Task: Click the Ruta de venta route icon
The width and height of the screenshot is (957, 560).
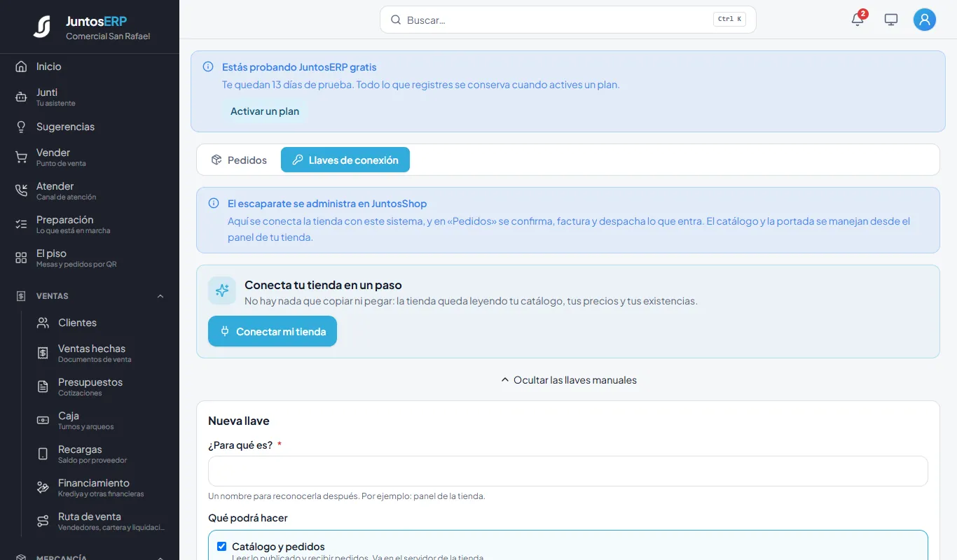Action: click(43, 521)
